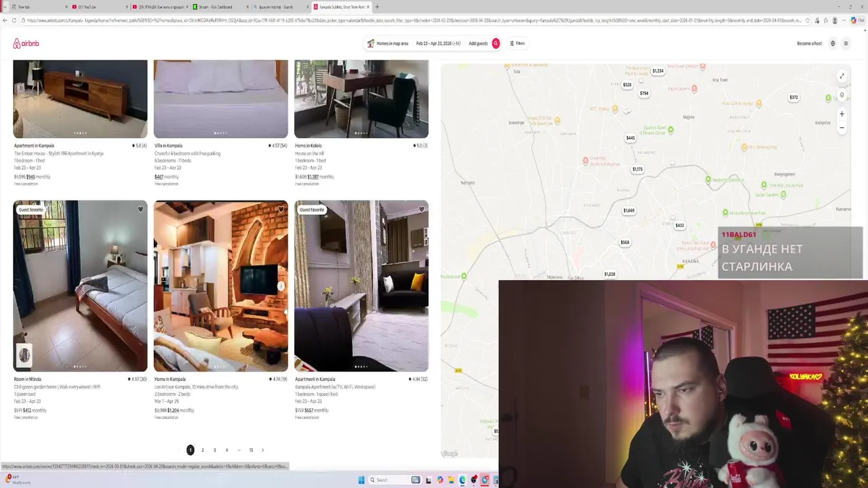Reload the current page
Screen dimensions: 868x488
(x=15, y=20)
